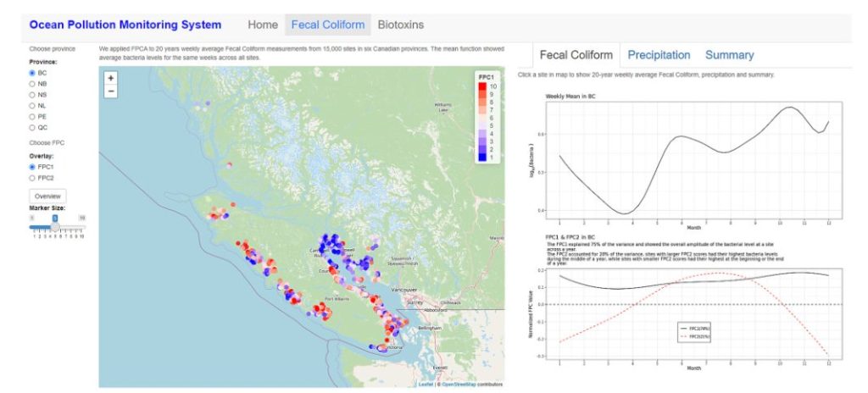
Task: Open the Fecal Coliform nav item
Action: click(328, 25)
